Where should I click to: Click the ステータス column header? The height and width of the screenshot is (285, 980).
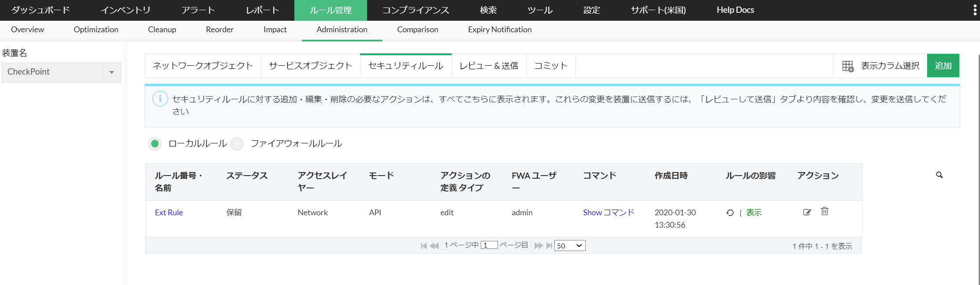[247, 176]
